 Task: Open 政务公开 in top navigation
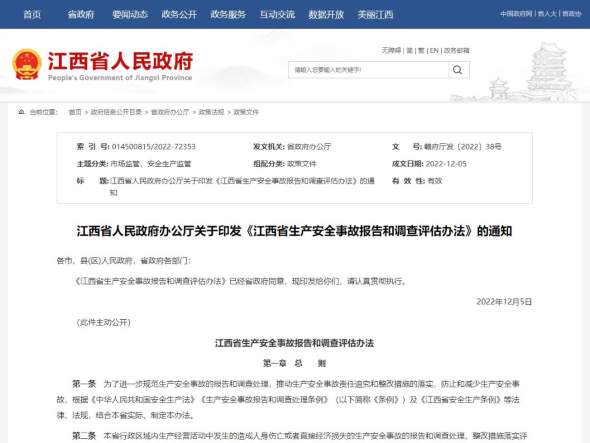coord(179,14)
